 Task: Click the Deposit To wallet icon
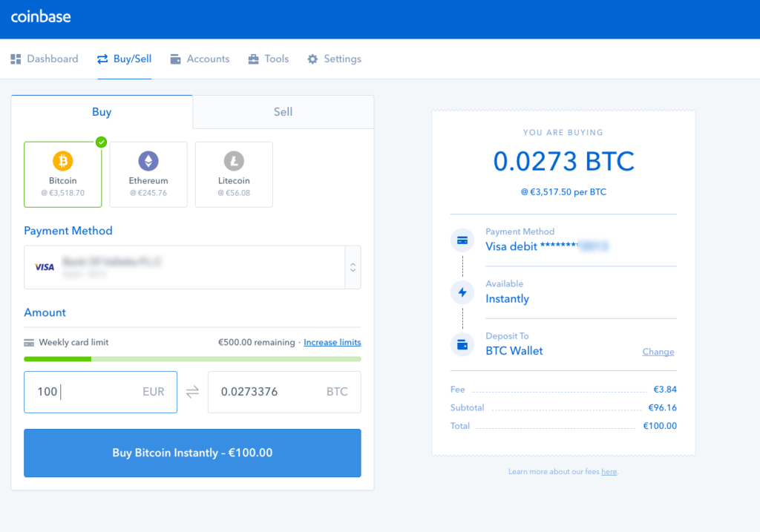click(462, 344)
